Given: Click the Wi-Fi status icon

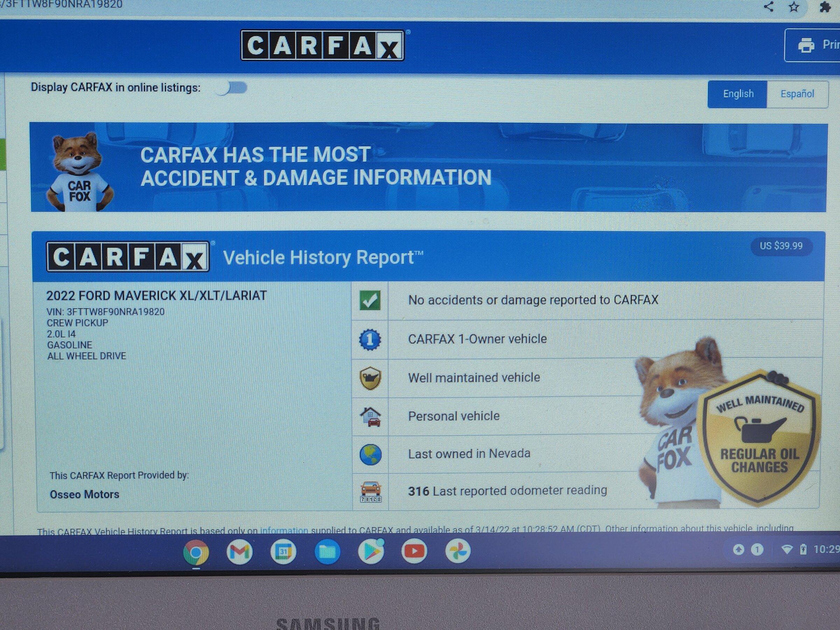Looking at the screenshot, I should pyautogui.click(x=787, y=549).
